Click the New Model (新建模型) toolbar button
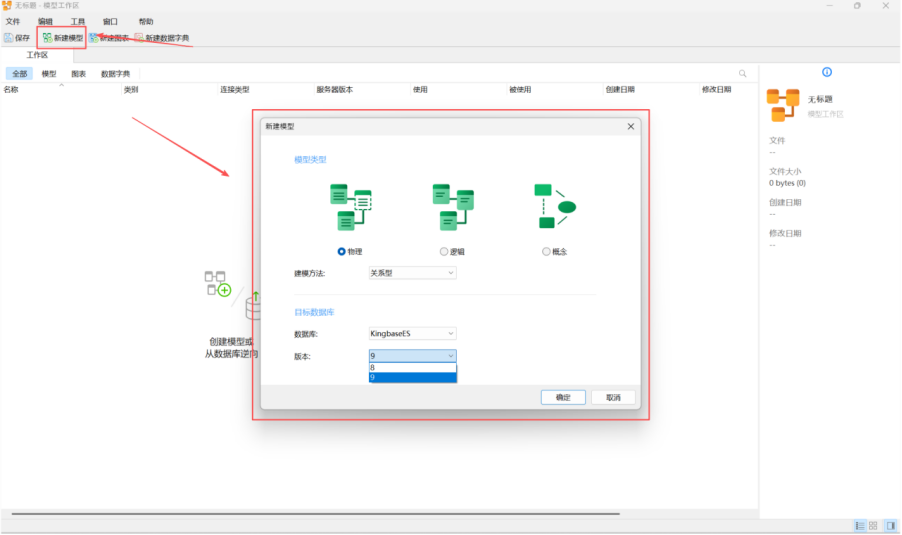This screenshot has height=535, width=902. tap(63, 38)
